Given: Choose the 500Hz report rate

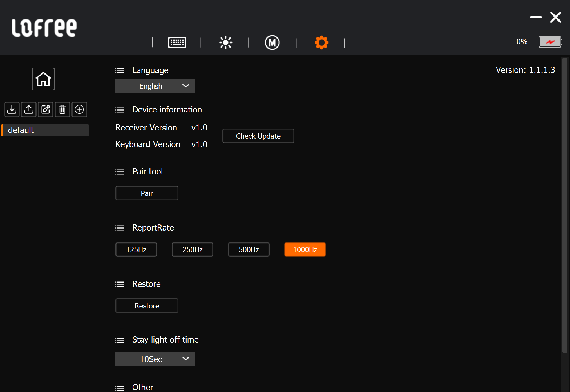Looking at the screenshot, I should [x=249, y=249].
